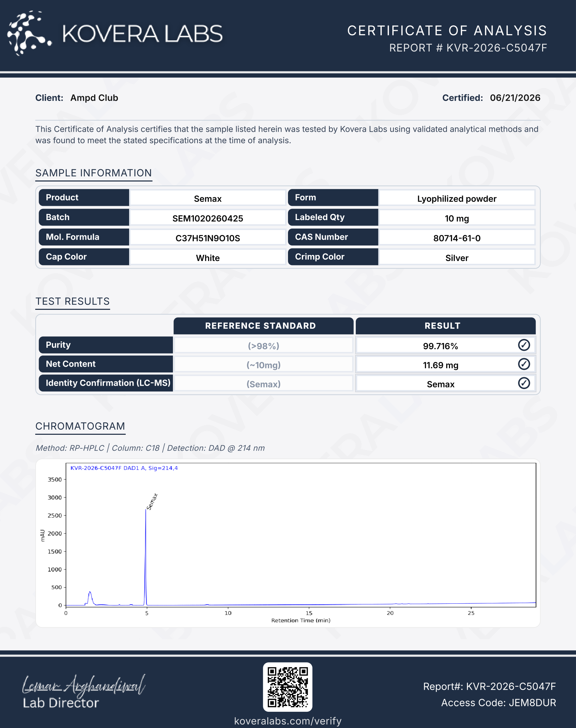Click the KOVERA LABS wordmark
Viewport: 576px width, 728px height.
(143, 34)
